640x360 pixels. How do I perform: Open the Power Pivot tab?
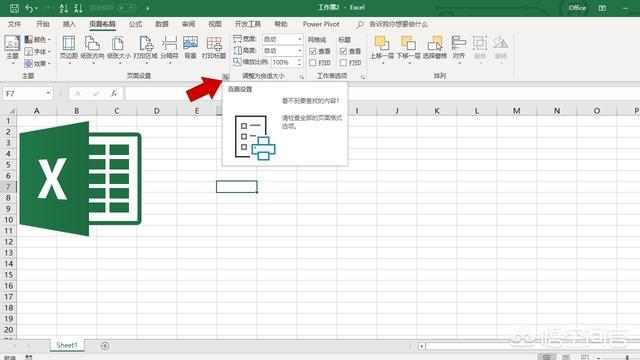point(321,24)
